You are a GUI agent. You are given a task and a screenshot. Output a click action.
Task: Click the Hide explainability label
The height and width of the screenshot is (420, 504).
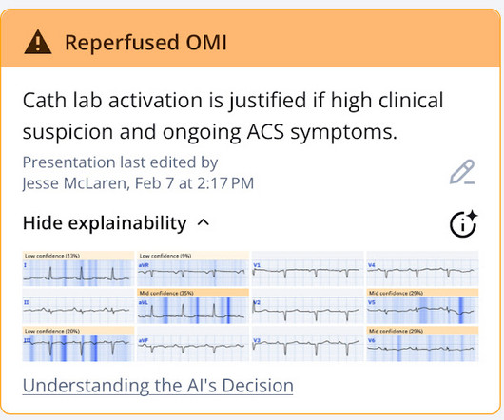click(x=105, y=223)
